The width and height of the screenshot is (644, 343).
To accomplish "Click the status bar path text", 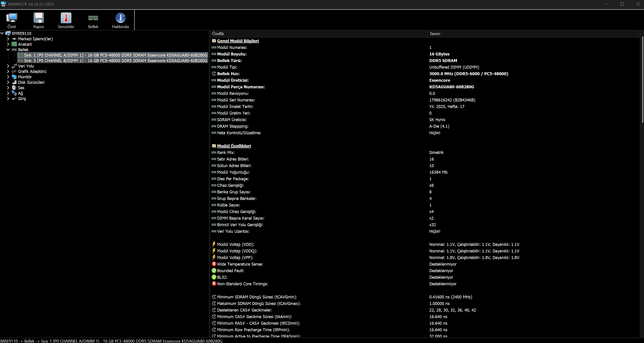I will point(111,341).
